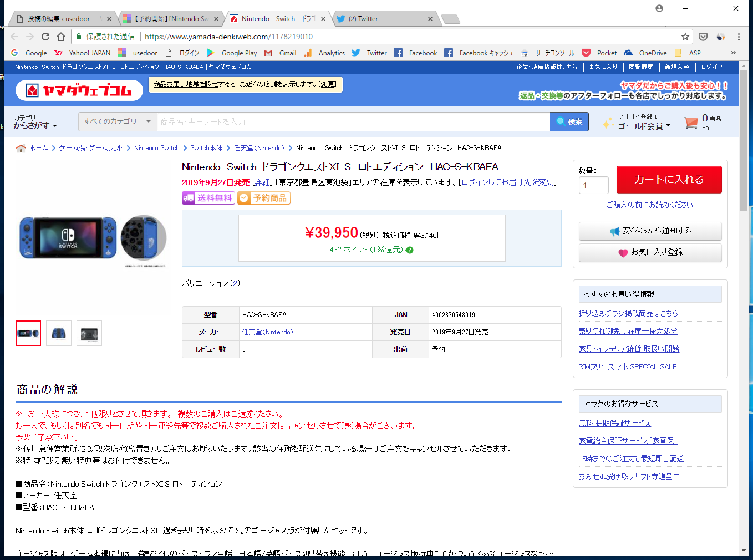Viewport: 753px width, 560px height.
Task: Open the Twitter bookmark
Action: click(x=369, y=53)
